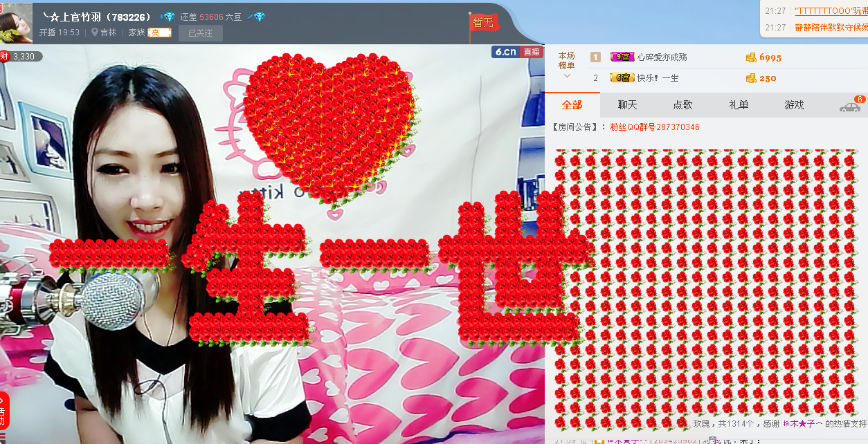
Task: Switch to the 游戏 games tab
Action: pyautogui.click(x=794, y=104)
